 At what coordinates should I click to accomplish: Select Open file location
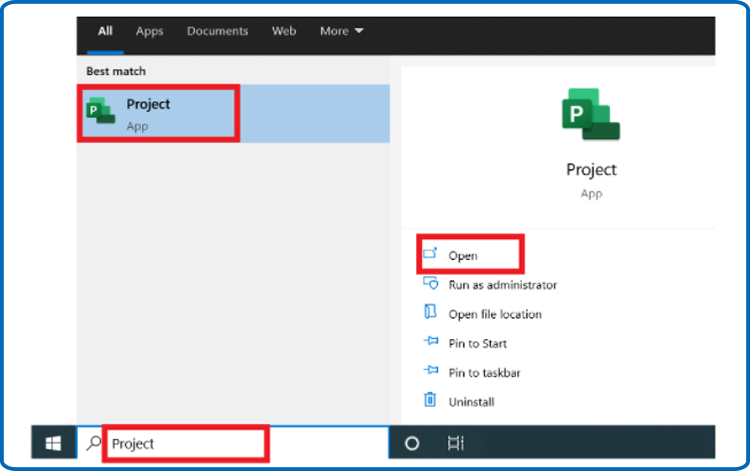point(495,314)
